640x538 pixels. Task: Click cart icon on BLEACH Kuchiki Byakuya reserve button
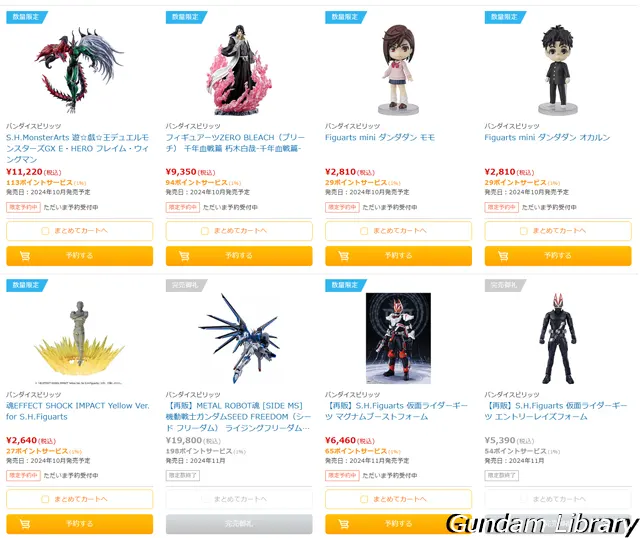pos(184,256)
